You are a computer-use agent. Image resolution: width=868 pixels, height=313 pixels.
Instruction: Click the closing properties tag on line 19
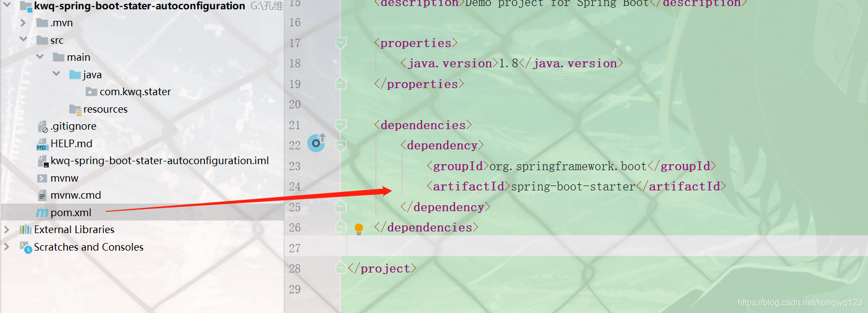pyautogui.click(x=419, y=84)
